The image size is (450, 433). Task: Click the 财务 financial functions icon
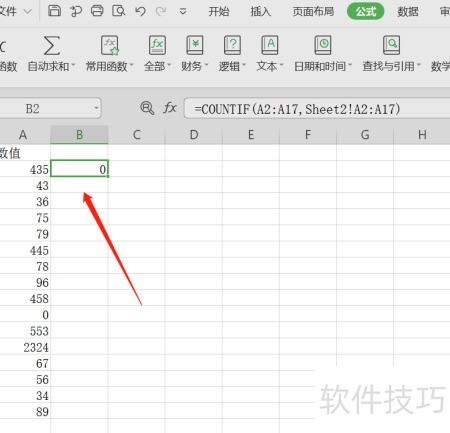[x=195, y=45]
